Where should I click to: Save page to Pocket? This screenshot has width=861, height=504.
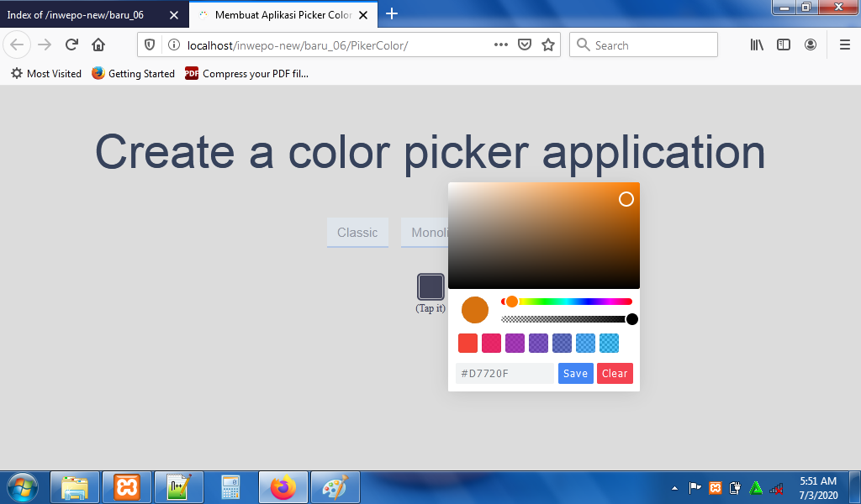click(x=525, y=45)
